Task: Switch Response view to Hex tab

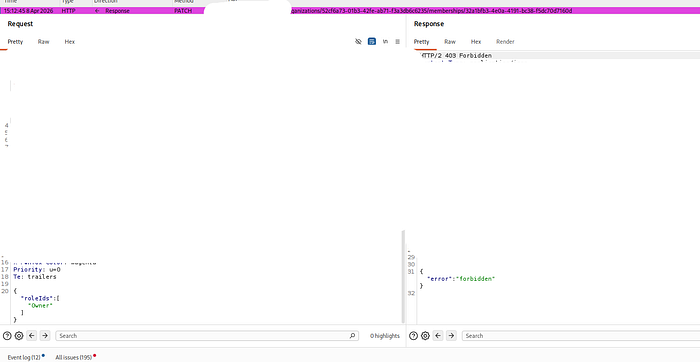Action: 476,42
